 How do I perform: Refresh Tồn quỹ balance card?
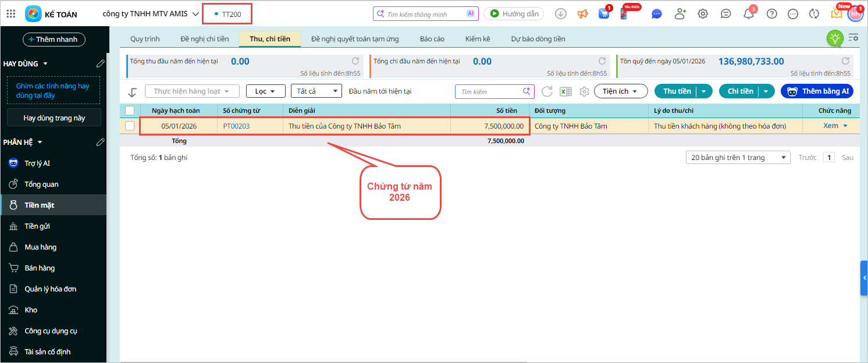click(846, 61)
